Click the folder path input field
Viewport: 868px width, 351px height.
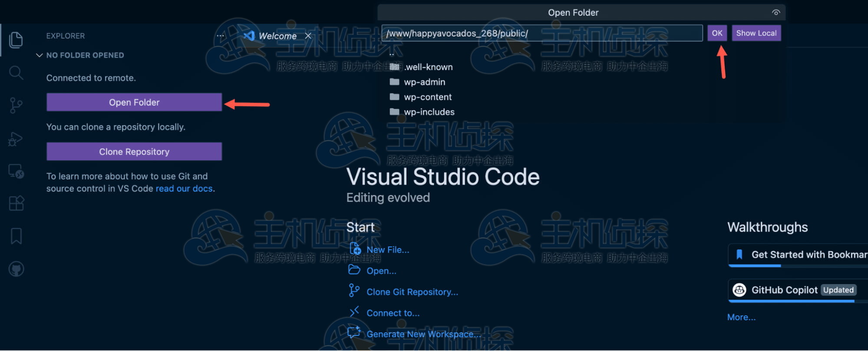tap(541, 33)
